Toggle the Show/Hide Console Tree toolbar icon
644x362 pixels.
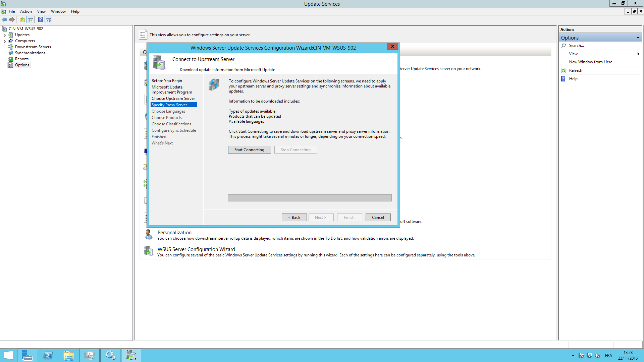(x=31, y=20)
